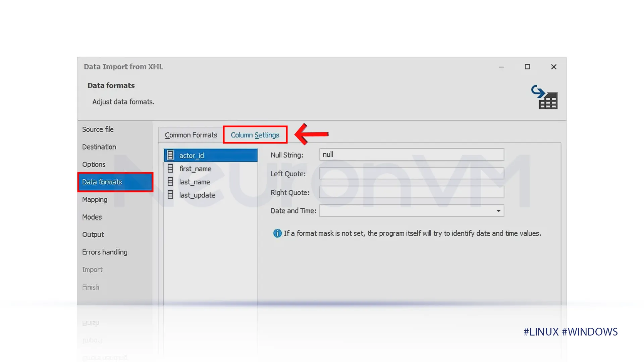Click the Date and Time format selector
This screenshot has width=644, height=362.
tap(411, 210)
